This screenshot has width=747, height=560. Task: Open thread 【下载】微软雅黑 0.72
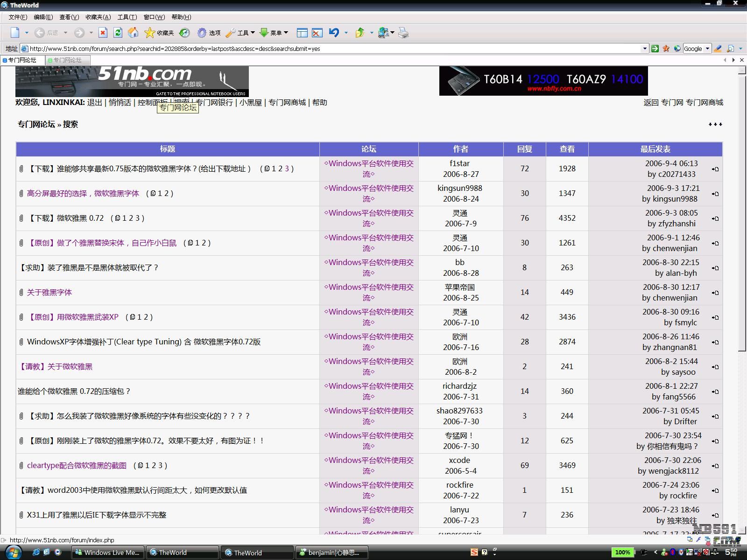click(65, 218)
